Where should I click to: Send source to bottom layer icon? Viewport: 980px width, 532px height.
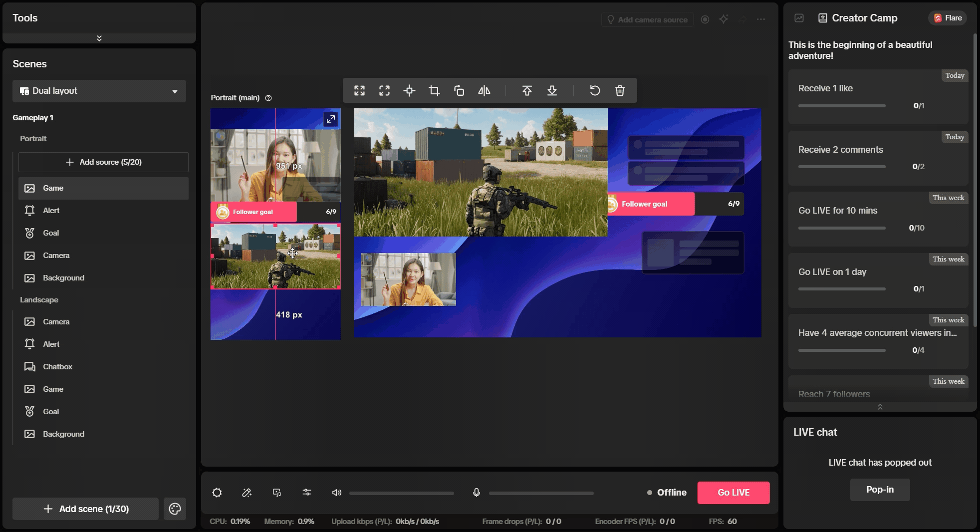coord(552,90)
